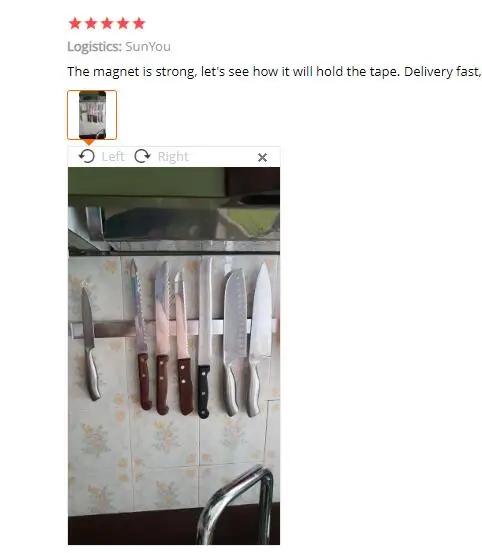Screen dimensions: 482x553
Task: Select the review photo thumbnail
Action: [92, 115]
